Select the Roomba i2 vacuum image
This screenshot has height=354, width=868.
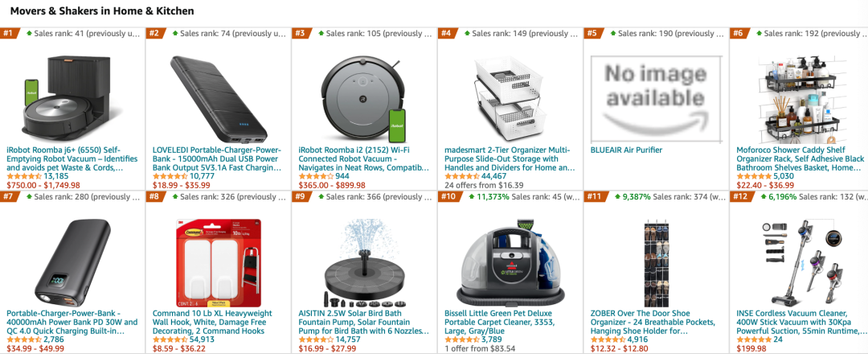[x=364, y=99]
